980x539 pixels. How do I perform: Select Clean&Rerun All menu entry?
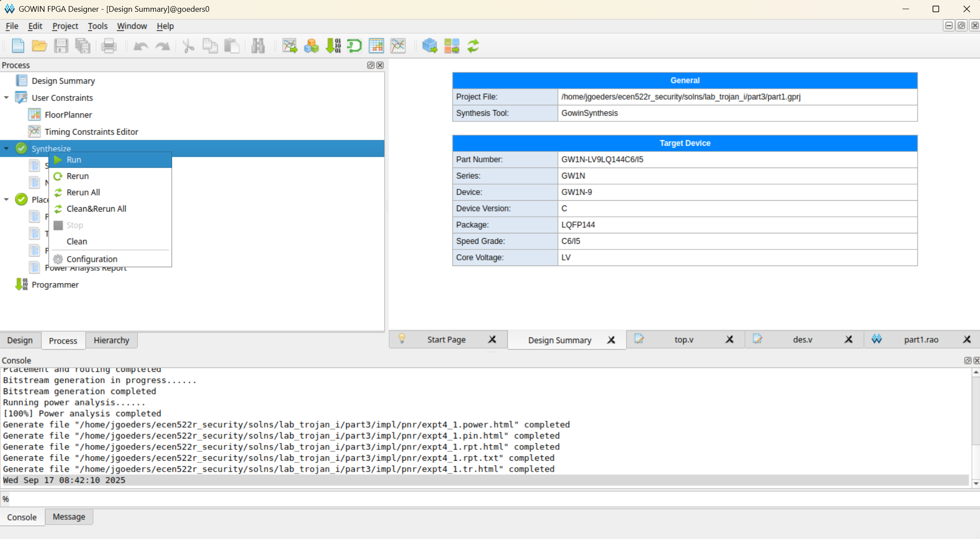click(110, 209)
